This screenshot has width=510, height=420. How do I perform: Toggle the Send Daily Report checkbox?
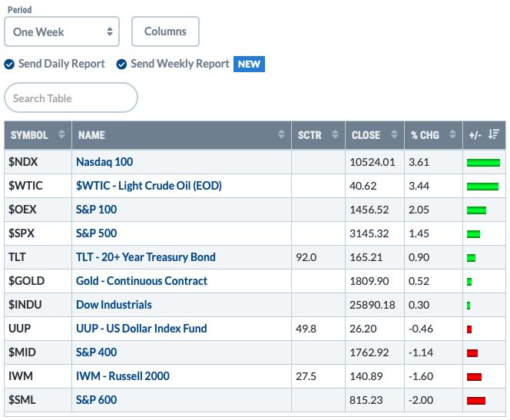[9, 64]
